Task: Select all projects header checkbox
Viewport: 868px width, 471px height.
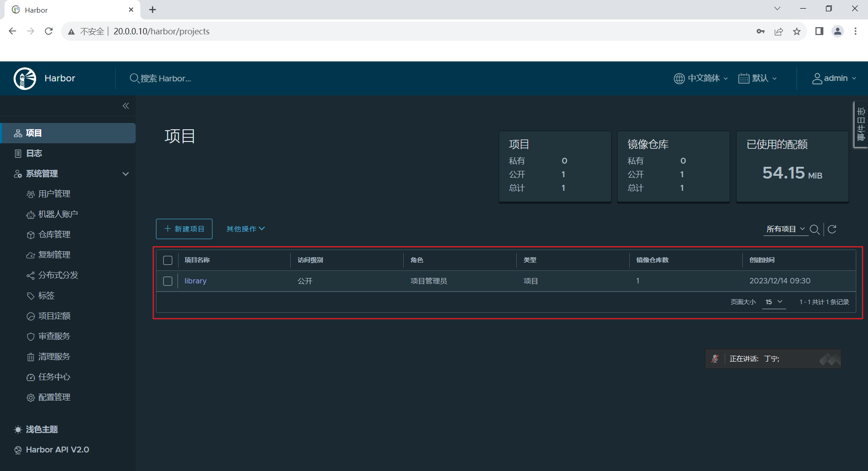Action: pos(168,260)
